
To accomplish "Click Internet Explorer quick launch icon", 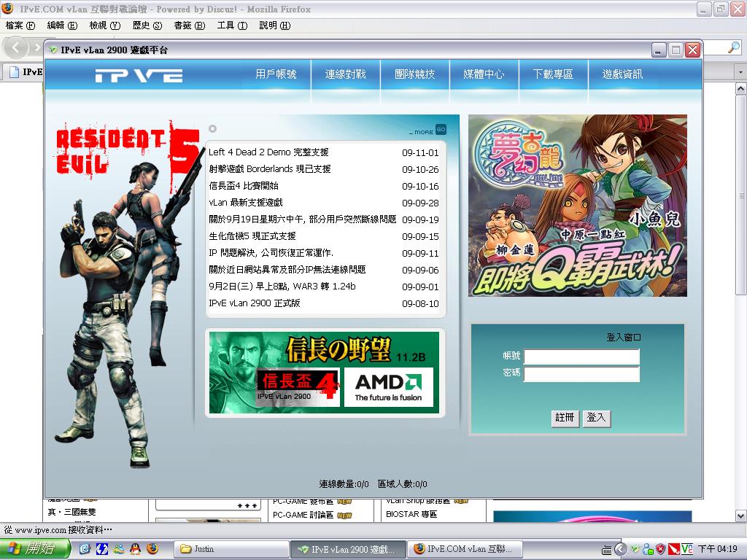I will click(85, 548).
